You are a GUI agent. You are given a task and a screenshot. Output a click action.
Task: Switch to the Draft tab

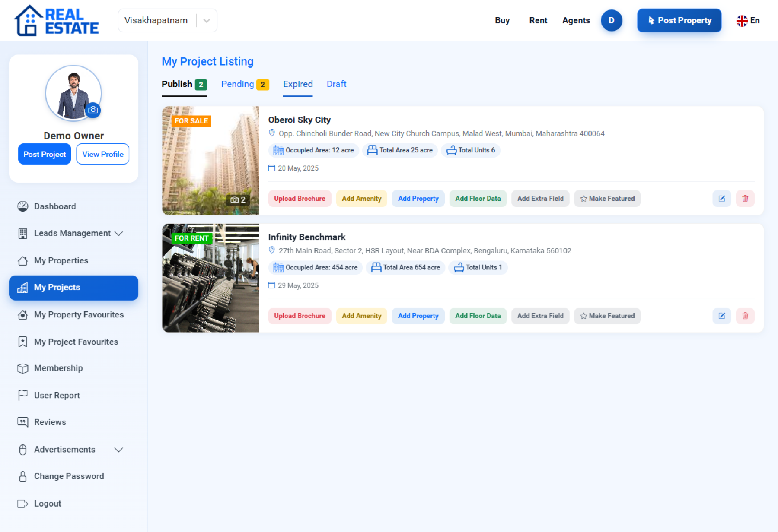pos(336,84)
